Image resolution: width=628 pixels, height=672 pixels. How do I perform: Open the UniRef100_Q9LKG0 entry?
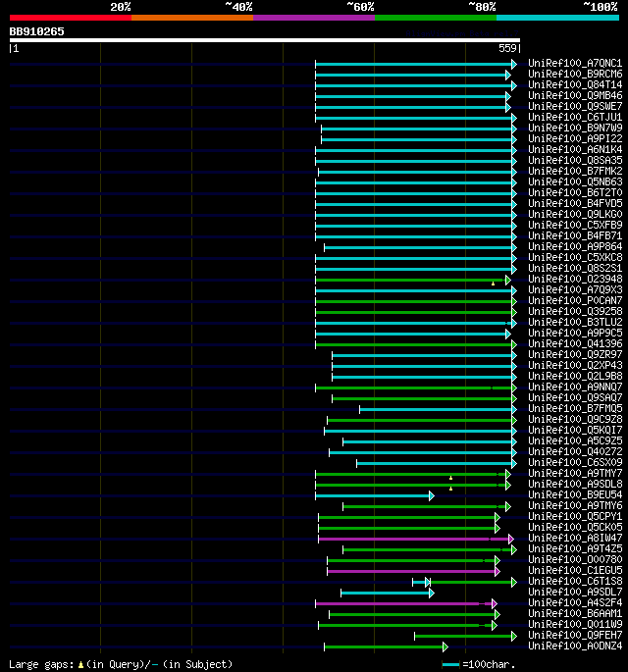575,214
